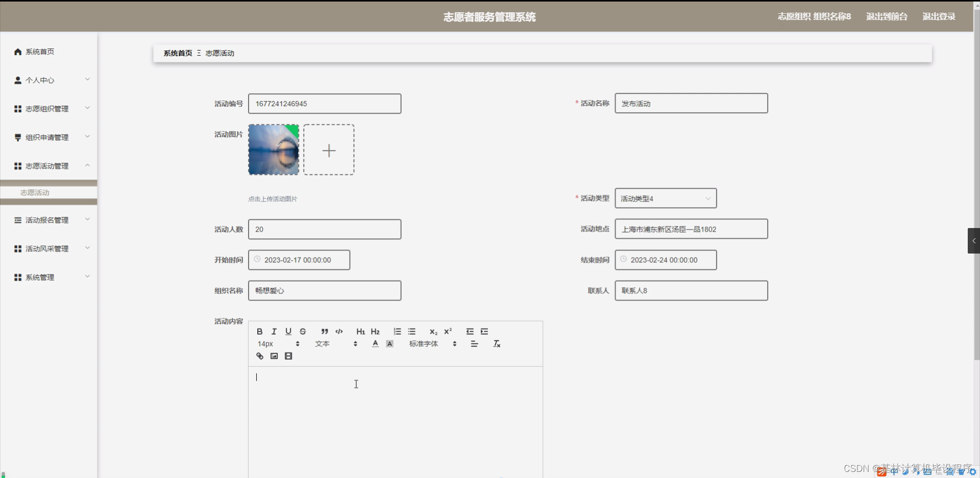This screenshot has width=980, height=478.
Task: Apply superscript formatting to text
Action: click(448, 332)
